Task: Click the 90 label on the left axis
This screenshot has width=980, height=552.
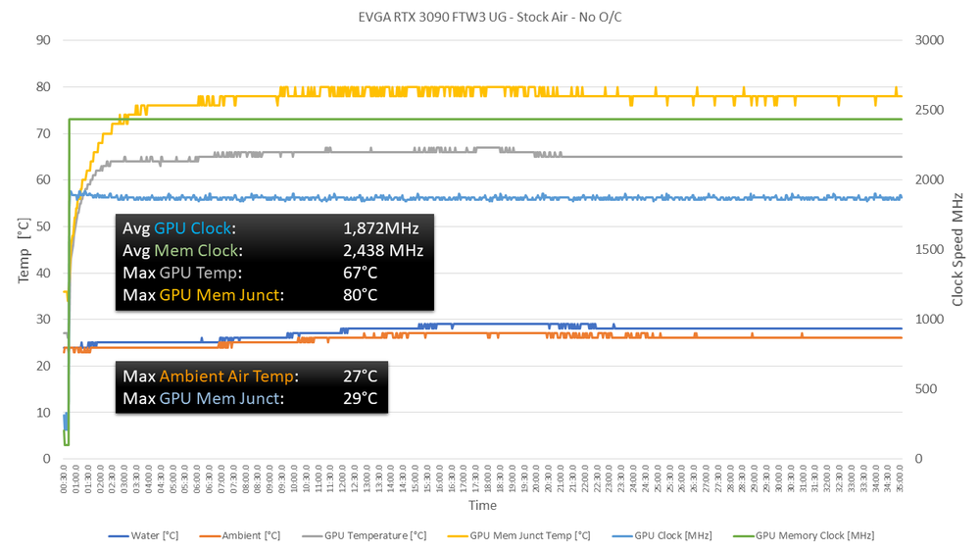Action: [x=43, y=40]
